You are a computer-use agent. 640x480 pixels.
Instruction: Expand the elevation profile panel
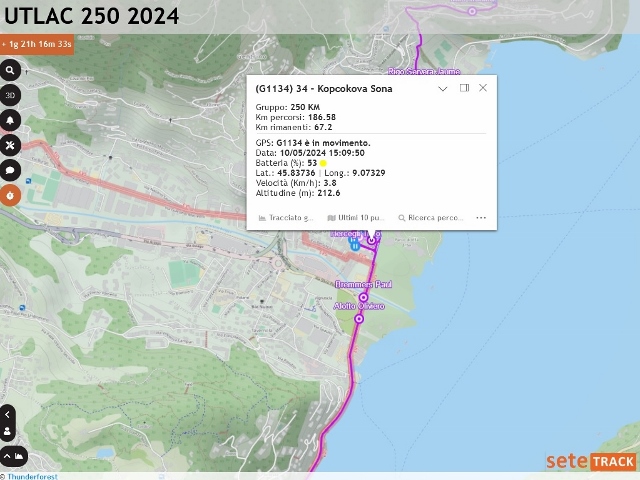point(13,456)
